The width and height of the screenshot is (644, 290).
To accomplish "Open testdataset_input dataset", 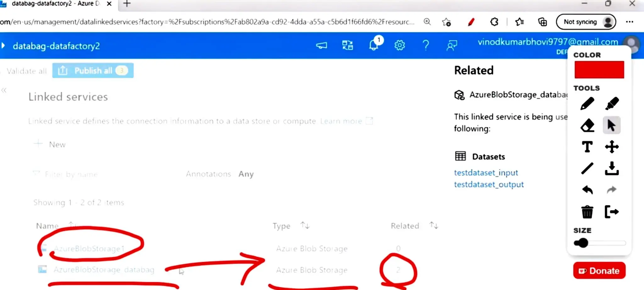I will pyautogui.click(x=486, y=173).
